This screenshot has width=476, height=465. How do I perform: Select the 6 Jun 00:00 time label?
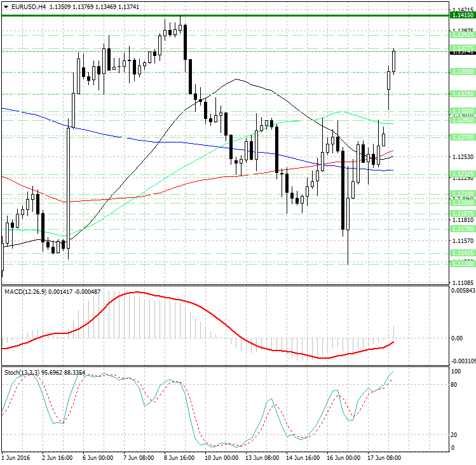(98, 458)
